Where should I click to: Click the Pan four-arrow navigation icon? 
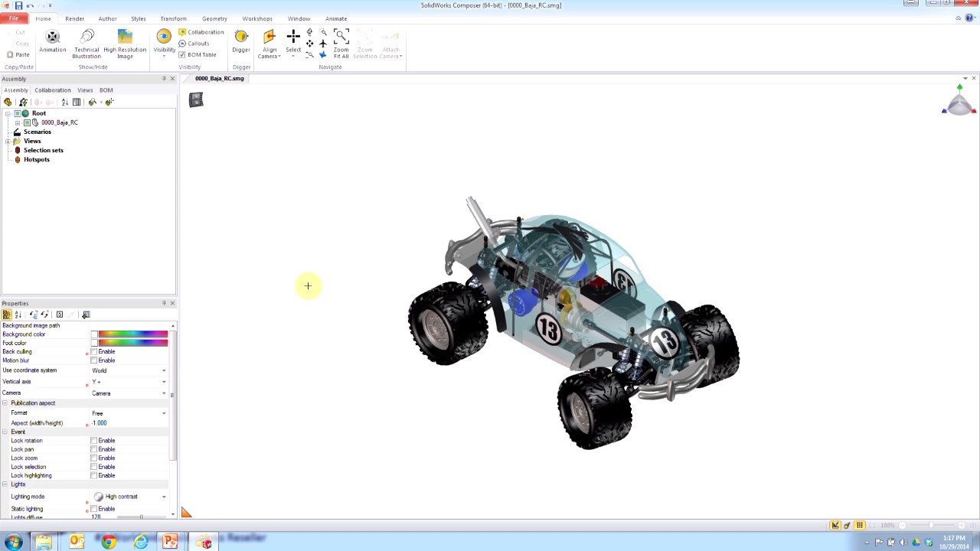309,44
